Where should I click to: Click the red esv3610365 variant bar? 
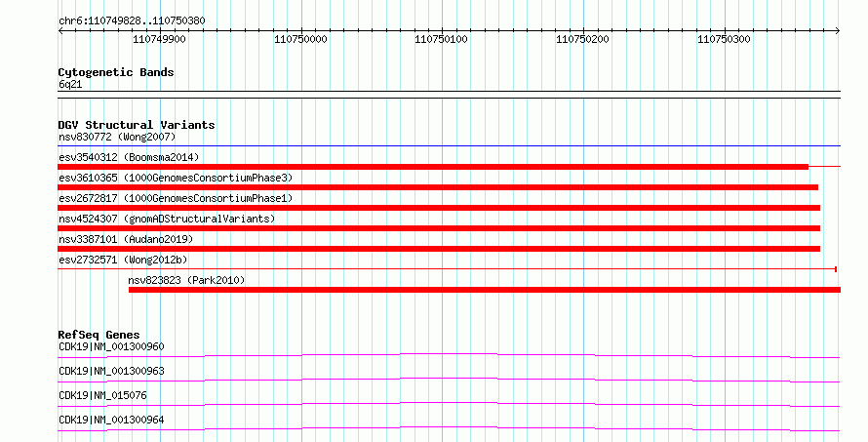(x=438, y=187)
